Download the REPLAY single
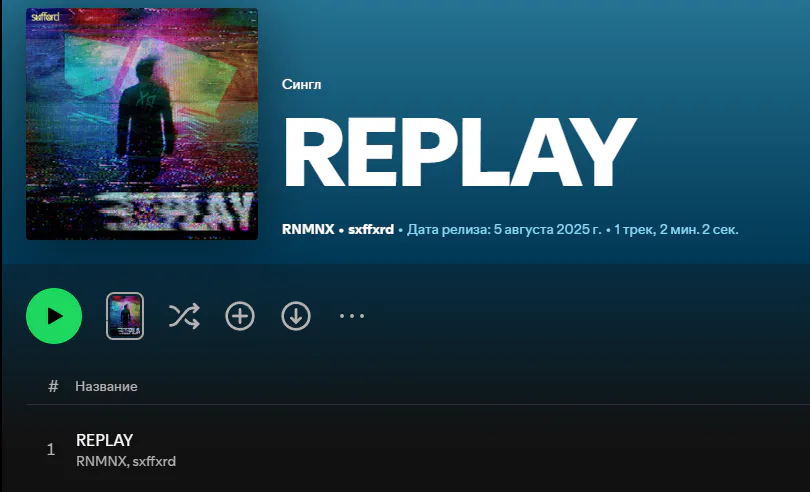Image resolution: width=810 pixels, height=492 pixels. pyautogui.click(x=295, y=316)
